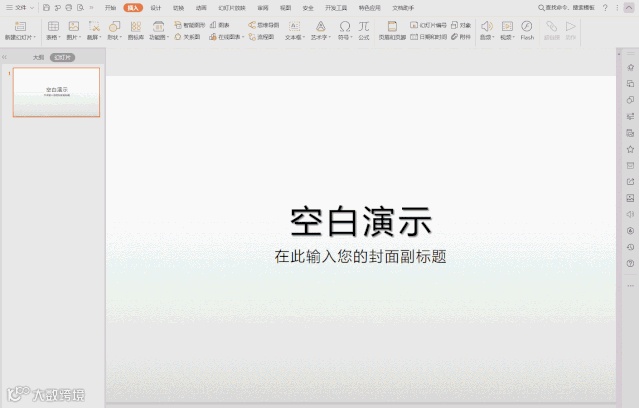Screen dimensions: 639x408
Task: Click the circled question mark in right sidebar
Action: coord(630,263)
